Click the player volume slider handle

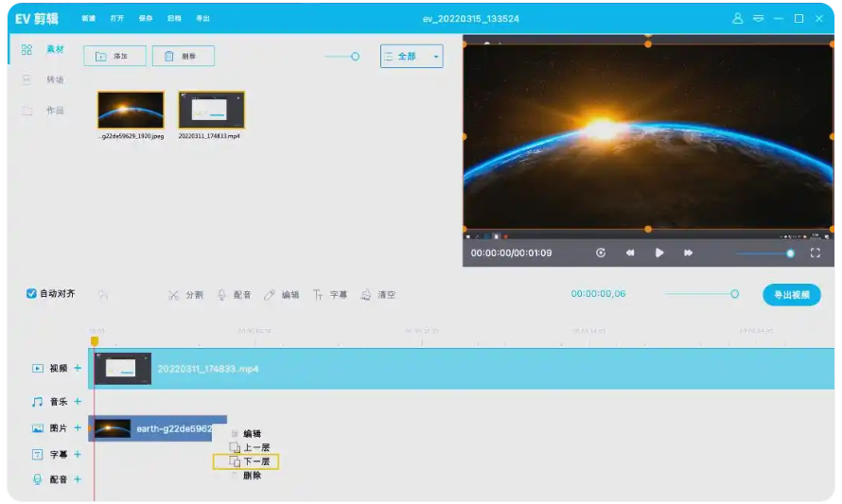click(790, 253)
